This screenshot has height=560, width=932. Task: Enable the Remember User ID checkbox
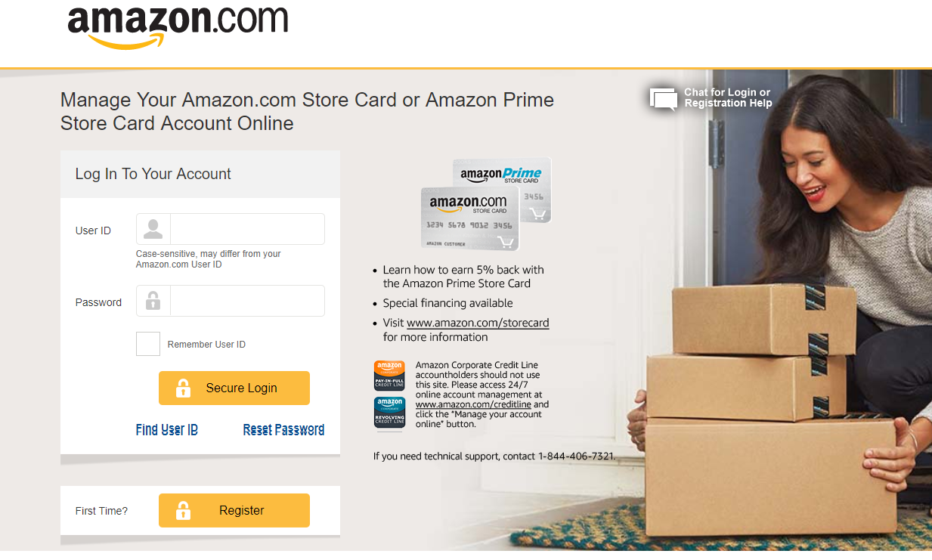click(148, 344)
